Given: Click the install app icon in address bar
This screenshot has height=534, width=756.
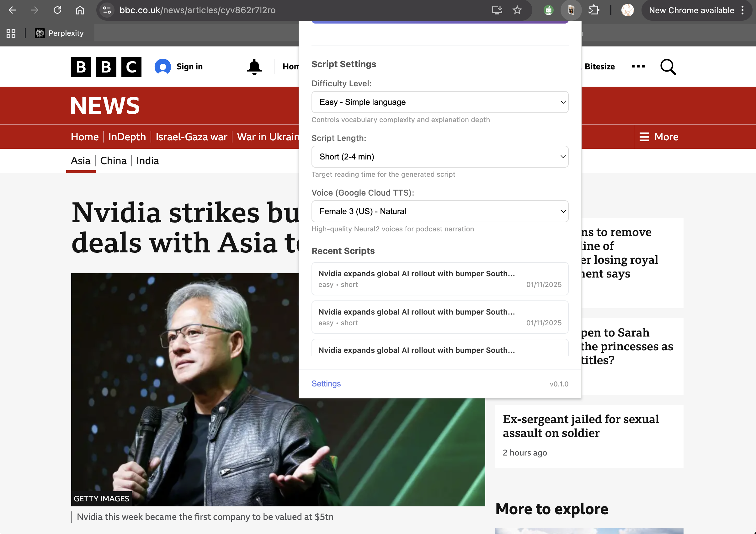Looking at the screenshot, I should [x=497, y=10].
